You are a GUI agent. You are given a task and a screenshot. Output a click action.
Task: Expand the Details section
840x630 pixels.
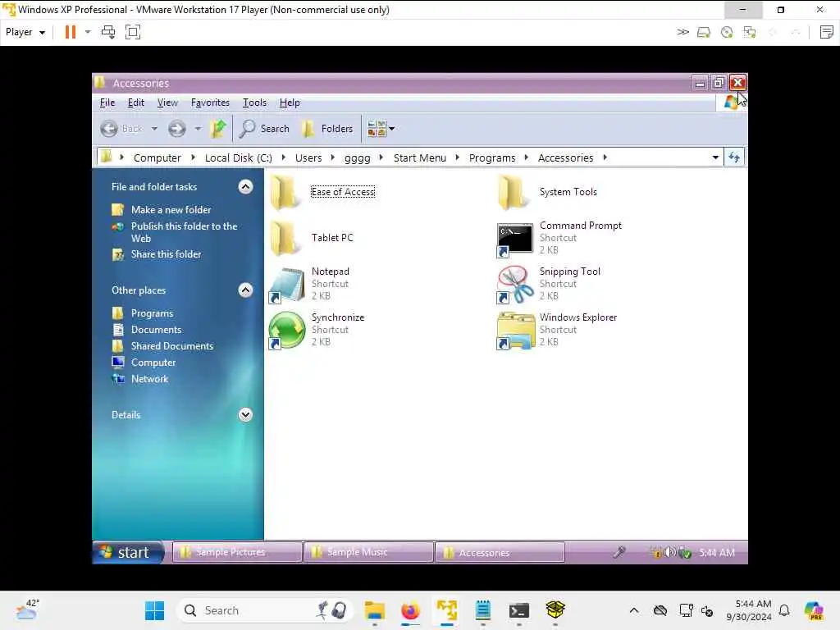[x=245, y=414]
